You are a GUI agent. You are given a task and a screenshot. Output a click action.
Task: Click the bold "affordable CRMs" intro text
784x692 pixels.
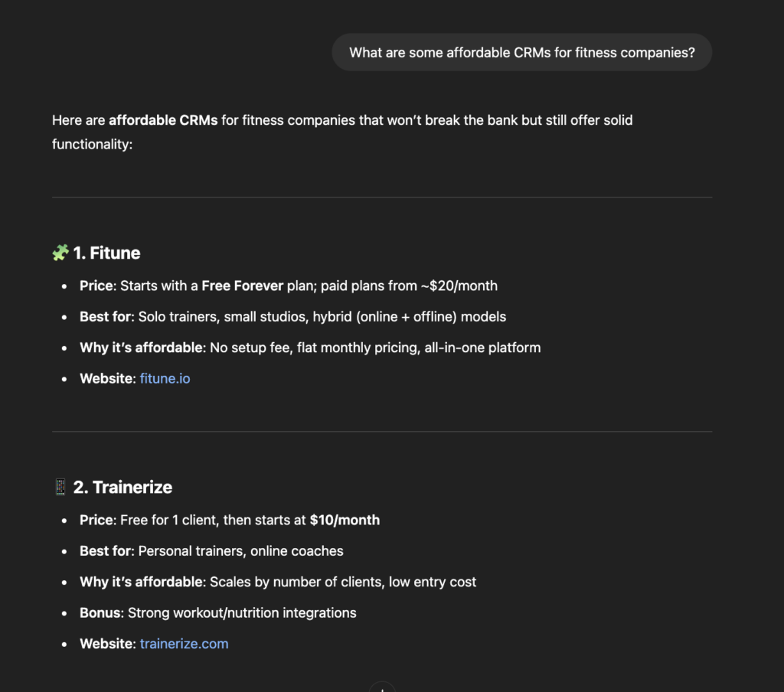[x=163, y=120]
